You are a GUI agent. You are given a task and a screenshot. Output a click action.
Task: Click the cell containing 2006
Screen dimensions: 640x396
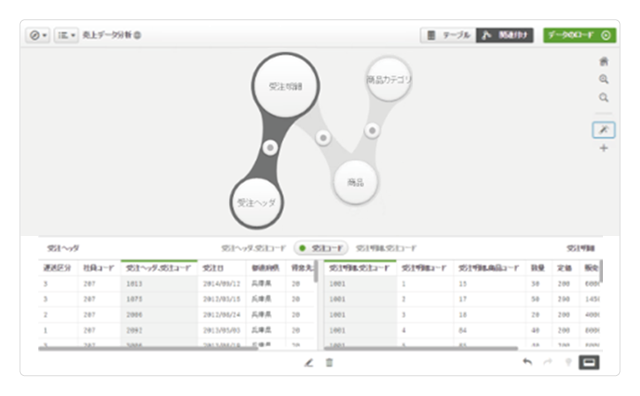tap(159, 314)
